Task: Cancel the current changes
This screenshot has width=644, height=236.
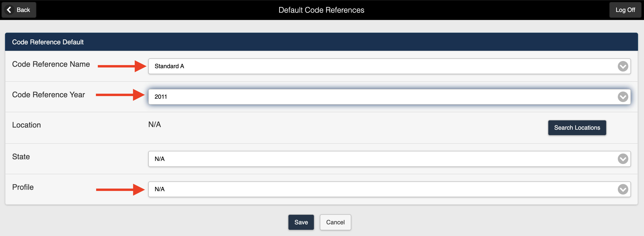Action: pos(336,222)
